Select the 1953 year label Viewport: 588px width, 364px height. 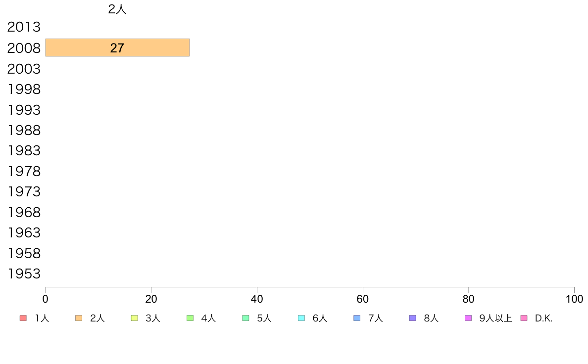pos(24,273)
